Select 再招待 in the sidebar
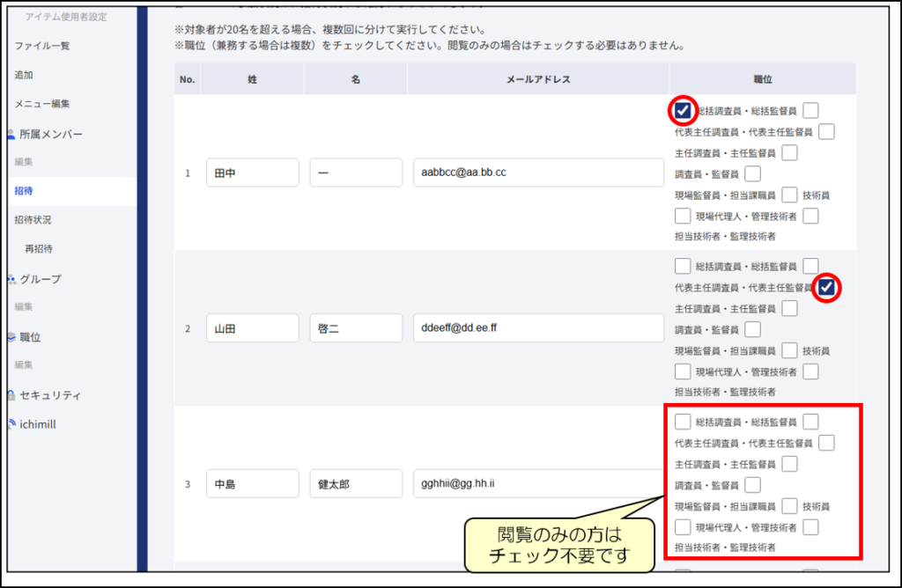The height and width of the screenshot is (588, 902). [39, 249]
